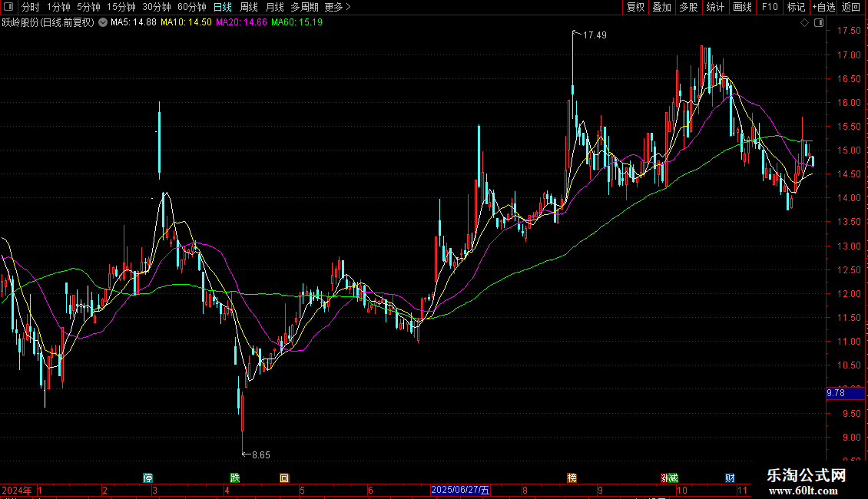The width and height of the screenshot is (868, 499).
Task: Switch to the 分时 intraday view
Action: [x=31, y=7]
